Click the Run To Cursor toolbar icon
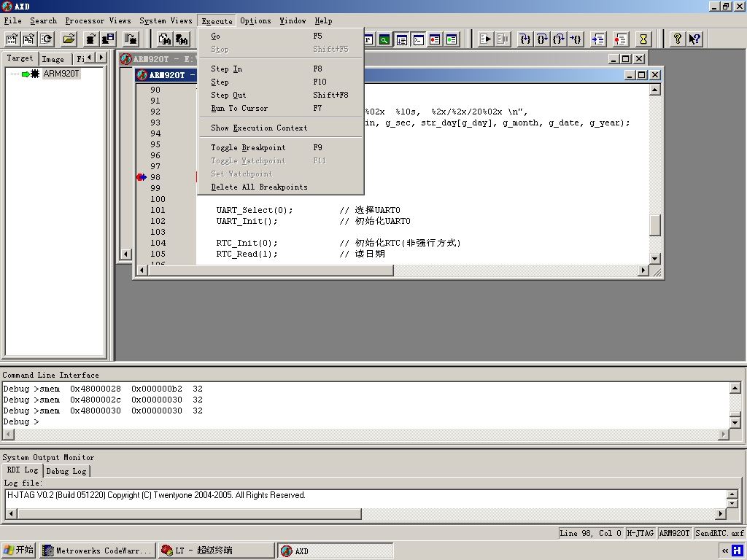 (x=576, y=39)
